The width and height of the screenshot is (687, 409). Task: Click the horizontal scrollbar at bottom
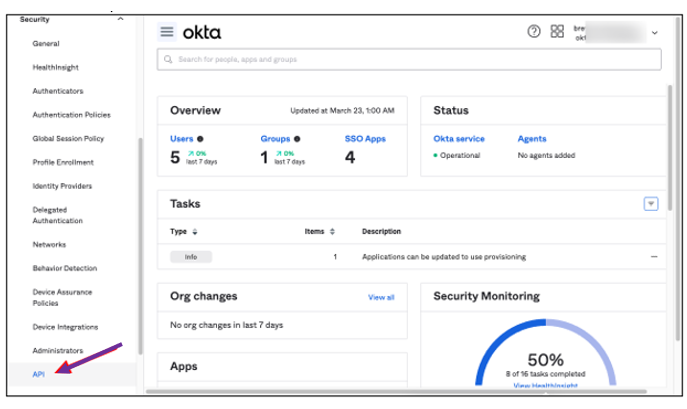[x=396, y=391]
